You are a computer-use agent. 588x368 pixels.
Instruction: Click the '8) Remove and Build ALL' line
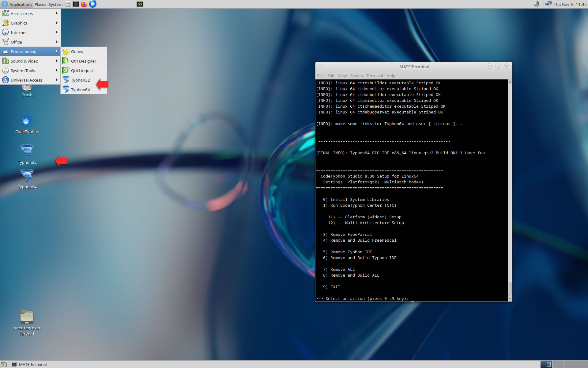pos(351,275)
